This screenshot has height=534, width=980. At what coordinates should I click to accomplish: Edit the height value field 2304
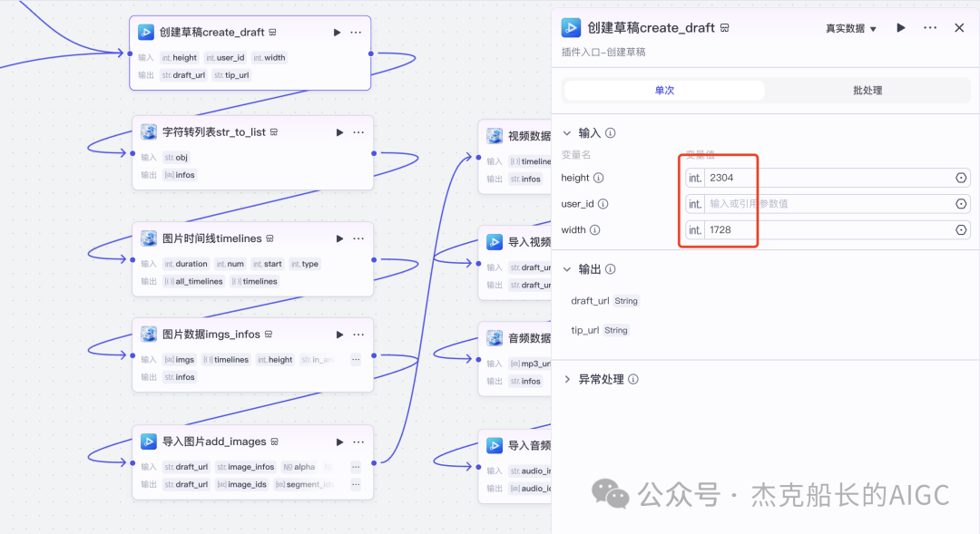pos(828,178)
